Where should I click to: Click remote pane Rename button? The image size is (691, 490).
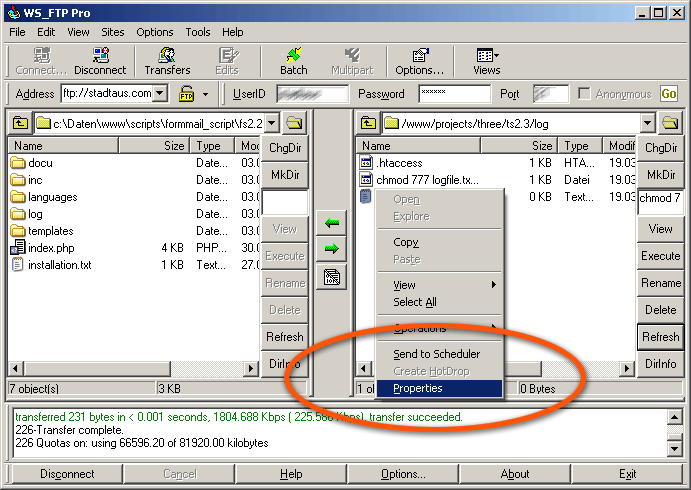pos(661,283)
